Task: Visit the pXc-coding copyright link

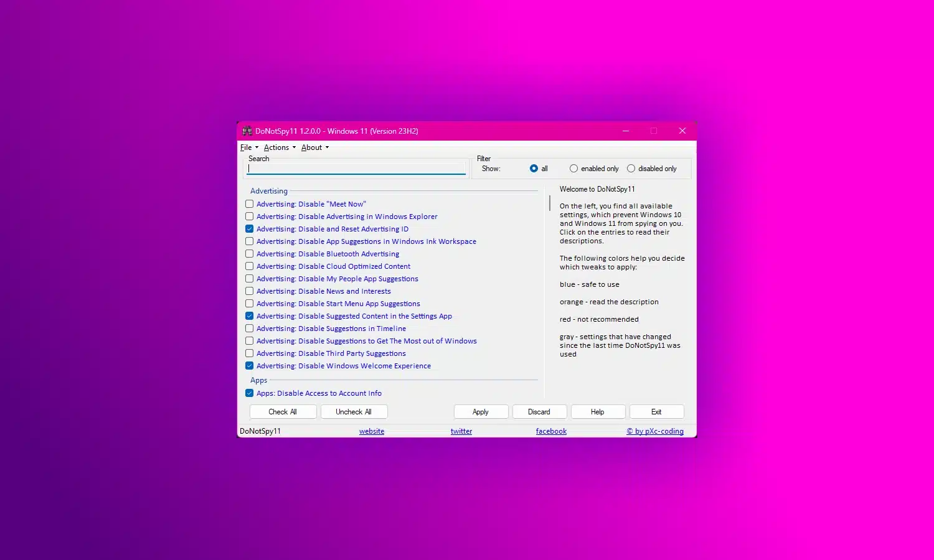Action: tap(654, 431)
